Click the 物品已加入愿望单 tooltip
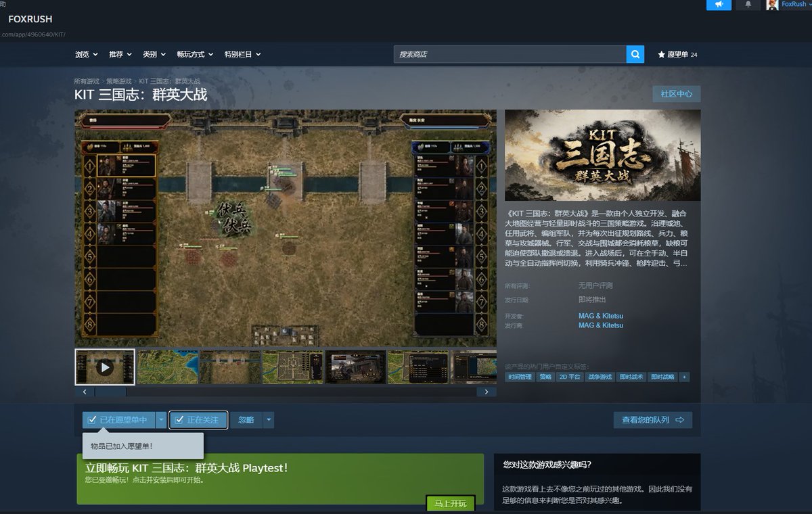 [143, 446]
